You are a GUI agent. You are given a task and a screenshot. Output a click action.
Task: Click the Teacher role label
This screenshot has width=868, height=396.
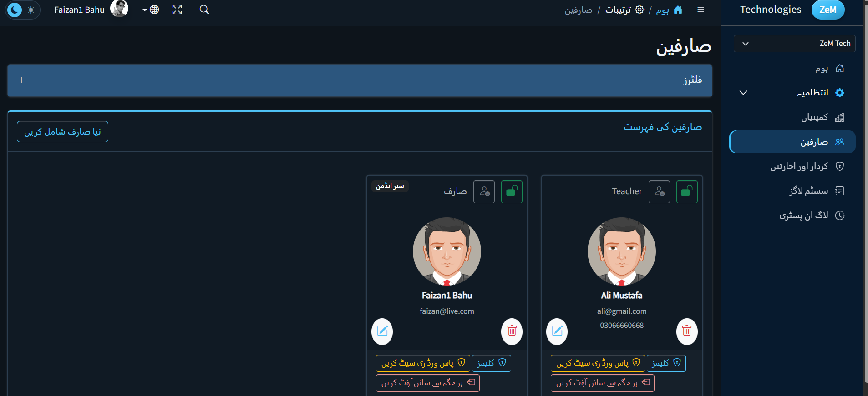pyautogui.click(x=627, y=191)
